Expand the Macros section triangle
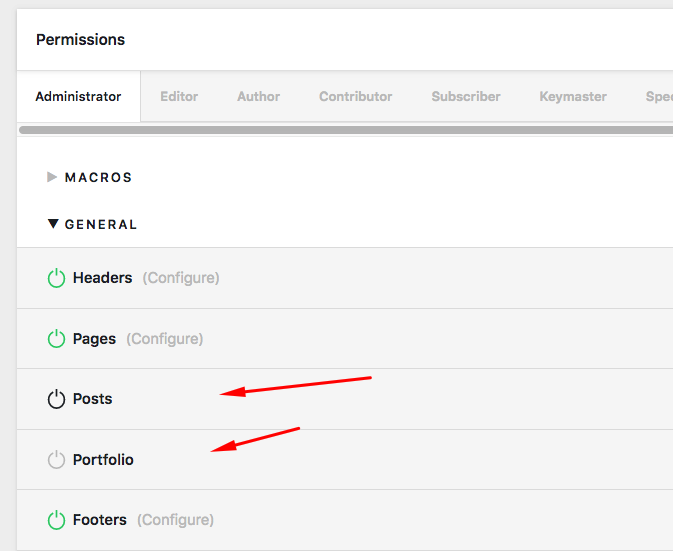 tap(52, 177)
